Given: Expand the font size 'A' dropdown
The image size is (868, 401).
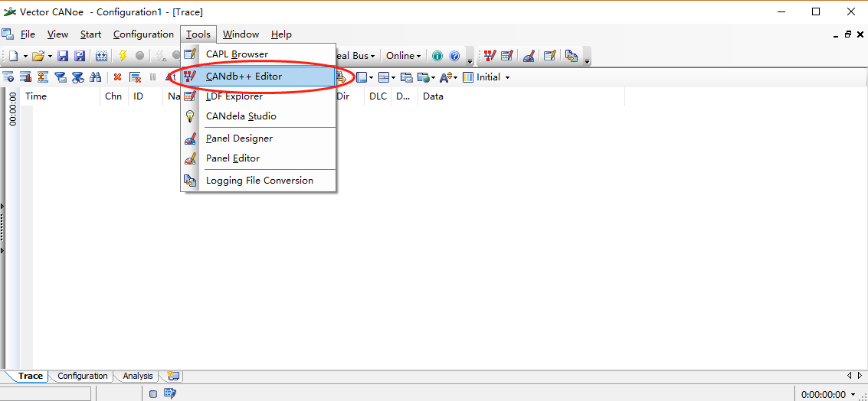Looking at the screenshot, I should tap(455, 78).
